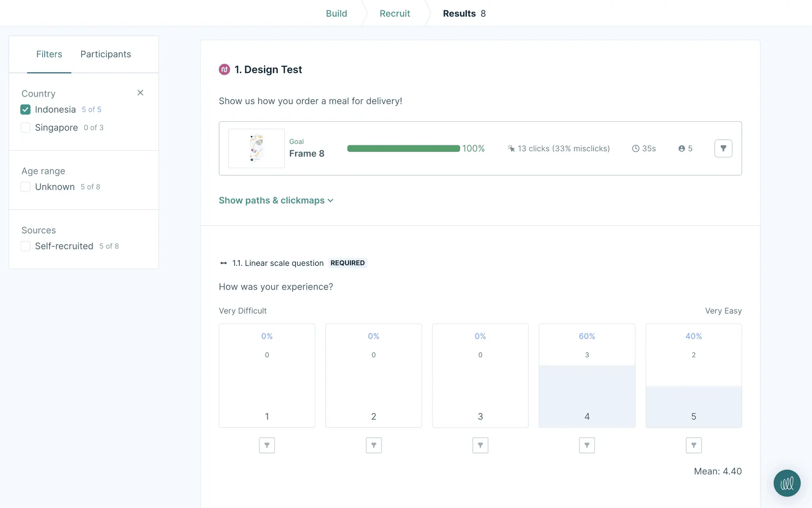Filter by scale rating 3 icon

point(480,445)
